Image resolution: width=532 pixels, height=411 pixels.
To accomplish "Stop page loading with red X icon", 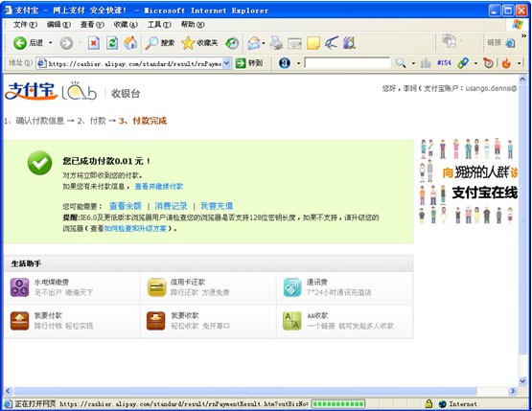I will pyautogui.click(x=94, y=43).
